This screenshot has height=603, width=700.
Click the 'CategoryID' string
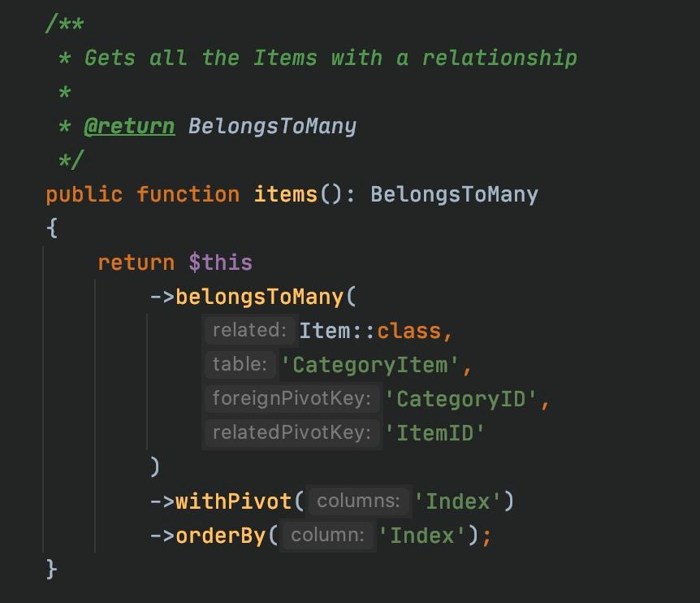click(x=460, y=399)
